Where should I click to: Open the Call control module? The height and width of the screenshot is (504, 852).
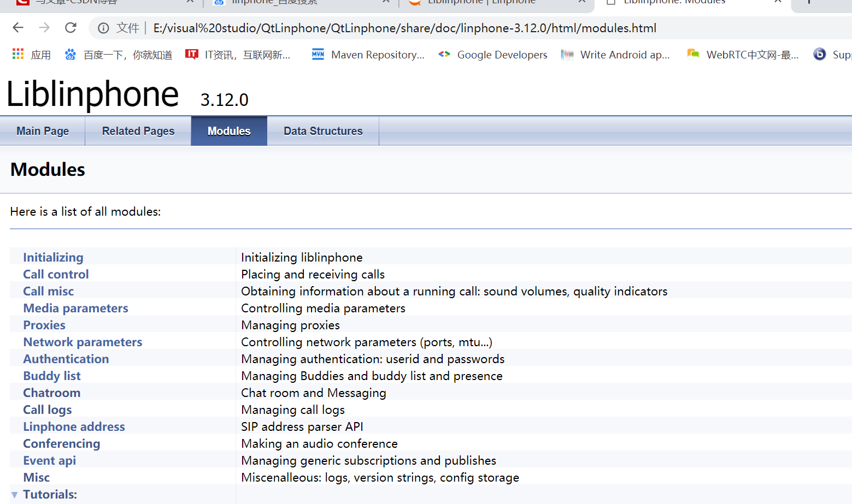56,274
